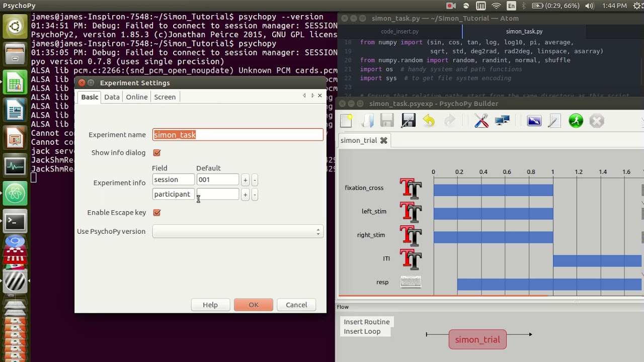
Task: Click OK in Experiment Settings
Action: click(254, 305)
